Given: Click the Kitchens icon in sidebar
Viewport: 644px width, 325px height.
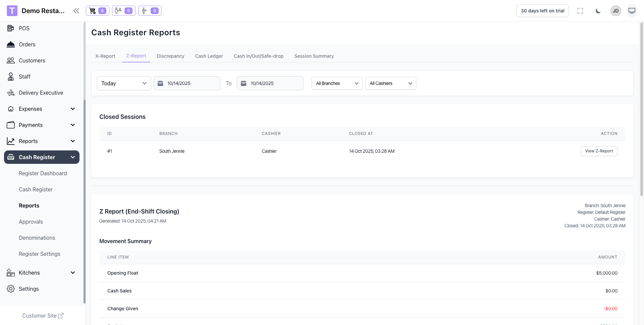Looking at the screenshot, I should [x=11, y=273].
